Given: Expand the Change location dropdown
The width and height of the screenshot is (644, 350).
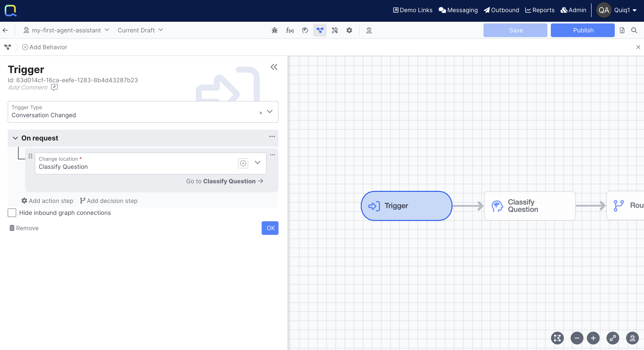Looking at the screenshot, I should [x=257, y=162].
